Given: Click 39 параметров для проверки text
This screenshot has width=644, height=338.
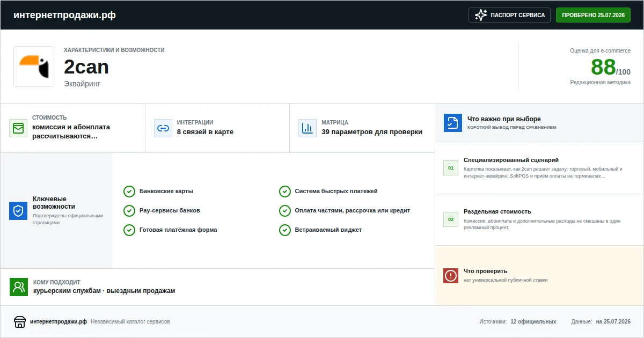Looking at the screenshot, I should click(x=372, y=132).
